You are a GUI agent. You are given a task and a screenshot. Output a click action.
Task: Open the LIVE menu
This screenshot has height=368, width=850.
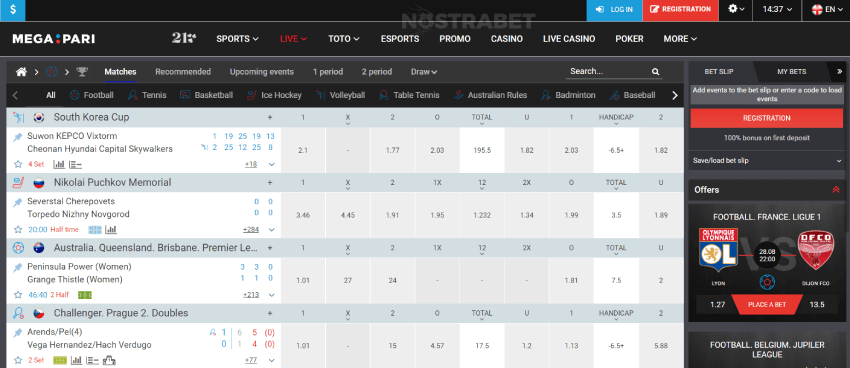[x=293, y=39]
